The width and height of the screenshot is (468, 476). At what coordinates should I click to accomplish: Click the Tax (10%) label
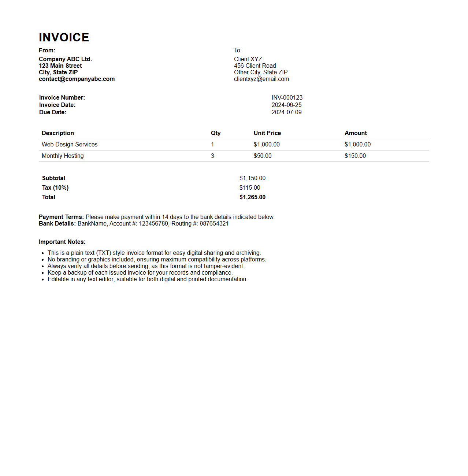coord(55,188)
